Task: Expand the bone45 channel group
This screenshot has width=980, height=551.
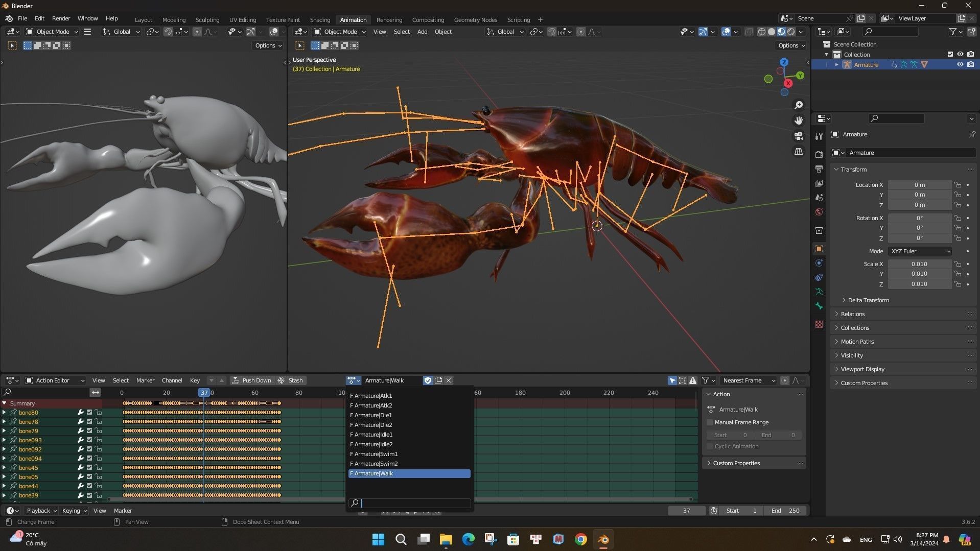Action: (x=4, y=468)
